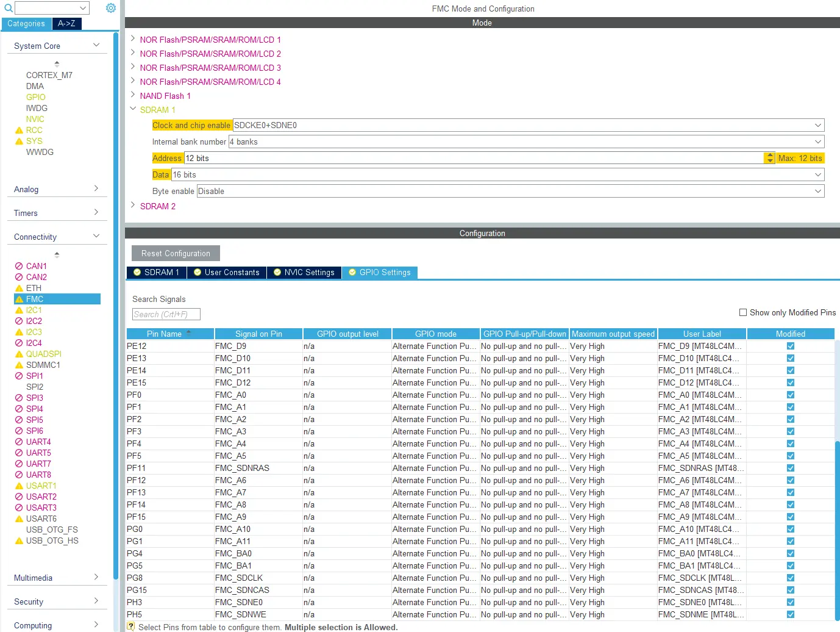The height and width of the screenshot is (632, 840).
Task: Toggle Modified checkbox for PE12 row
Action: 791,346
